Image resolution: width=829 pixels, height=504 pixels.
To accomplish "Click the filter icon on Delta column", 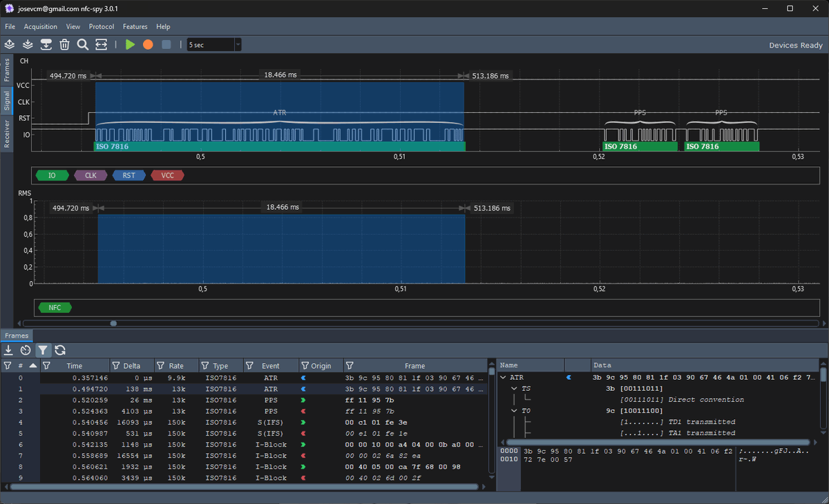I will point(116,366).
